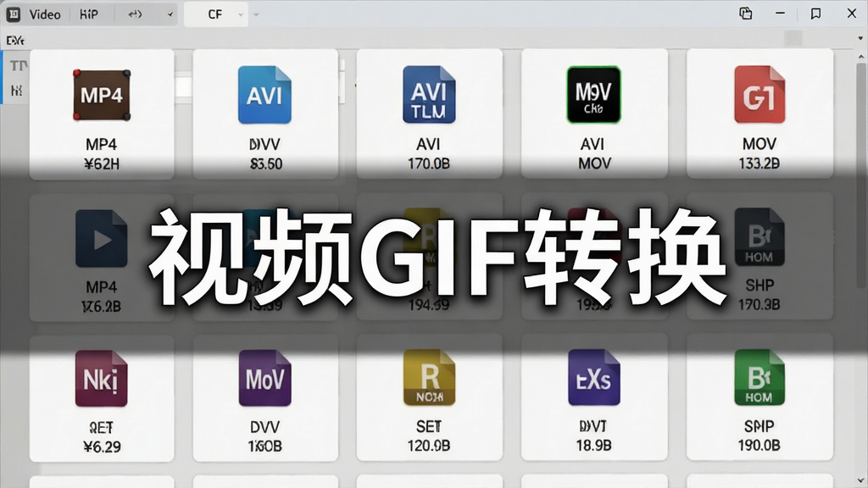
Task: Select the brown MP4 file icon
Action: [102, 95]
